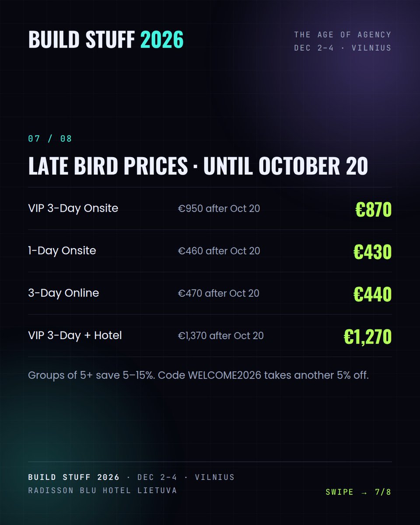Select the 3-Day Online ticket label

coord(63,293)
